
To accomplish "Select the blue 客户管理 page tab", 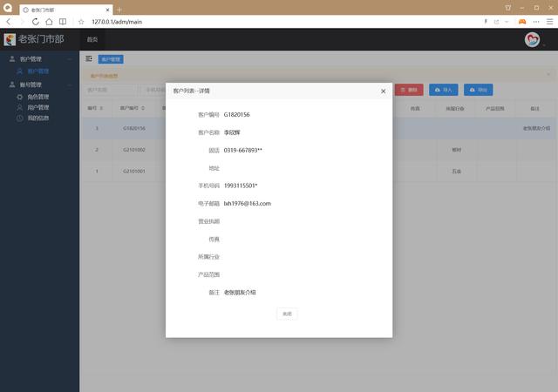I will coord(111,59).
